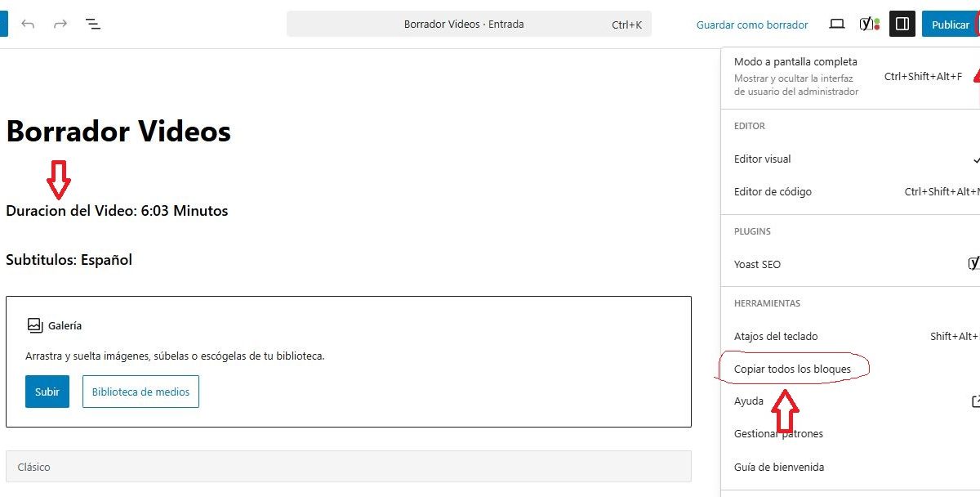980x497 pixels.
Task: Click the laptop preview icon
Action: (836, 25)
